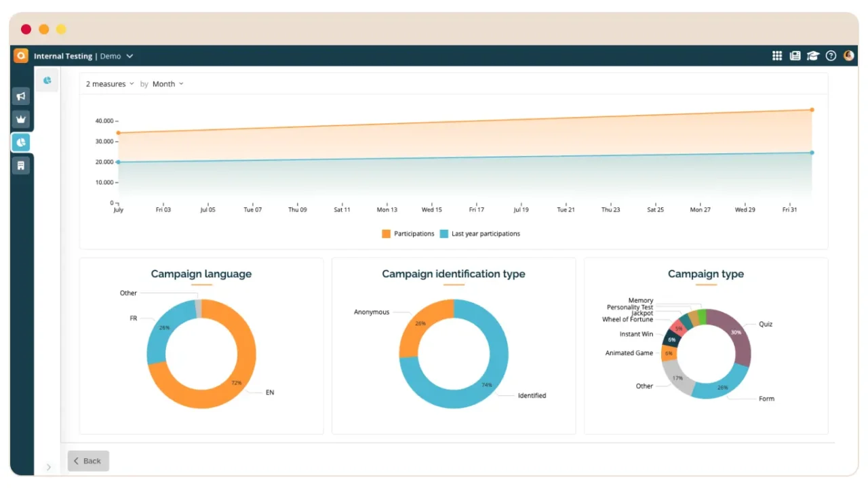This screenshot has height=490, width=868.
Task: Click the Instant Win label
Action: pos(636,334)
